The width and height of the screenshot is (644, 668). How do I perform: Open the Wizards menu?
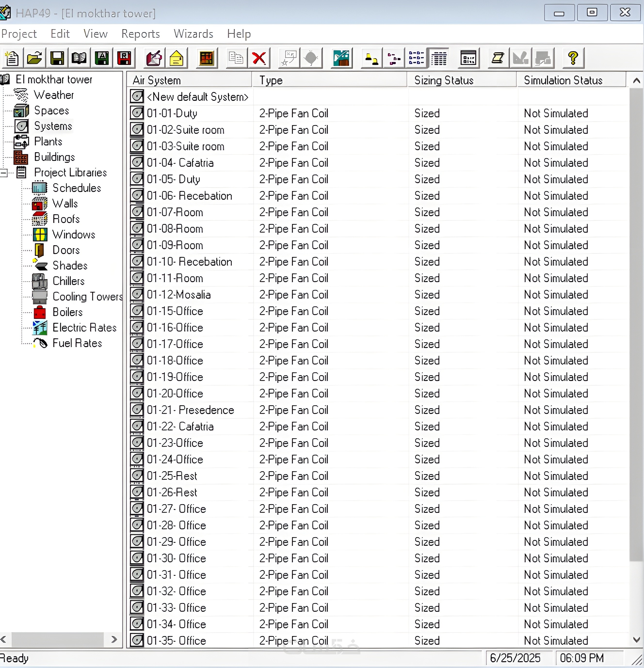[x=193, y=34]
